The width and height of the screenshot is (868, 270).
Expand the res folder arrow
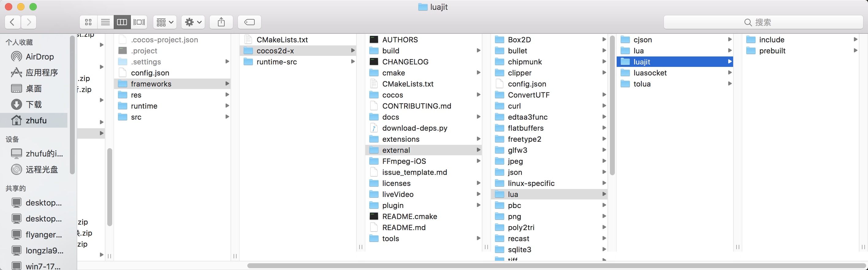(227, 95)
